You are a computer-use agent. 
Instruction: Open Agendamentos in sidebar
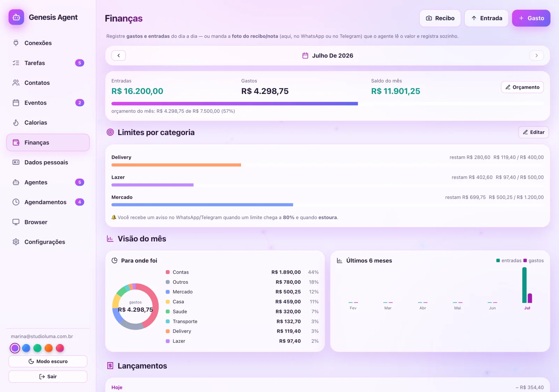(x=48, y=202)
